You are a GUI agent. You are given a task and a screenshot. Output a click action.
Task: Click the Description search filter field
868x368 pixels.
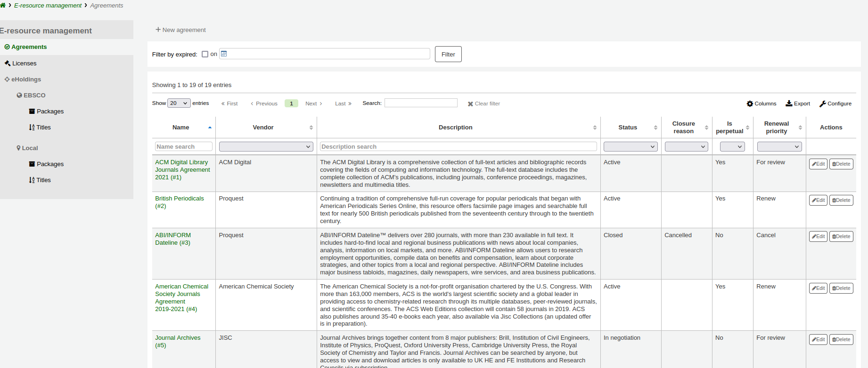pyautogui.click(x=459, y=147)
